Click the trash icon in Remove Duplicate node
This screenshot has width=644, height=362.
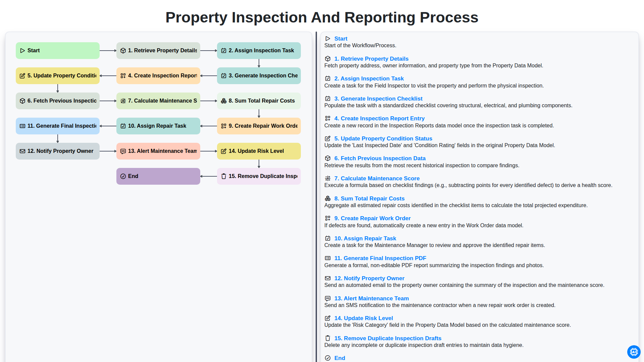(224, 176)
